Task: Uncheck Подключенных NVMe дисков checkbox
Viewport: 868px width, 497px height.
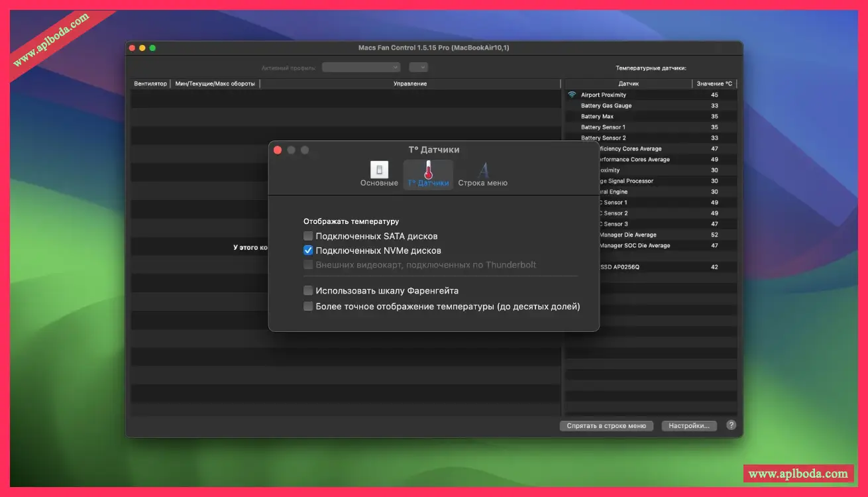Action: 308,250
